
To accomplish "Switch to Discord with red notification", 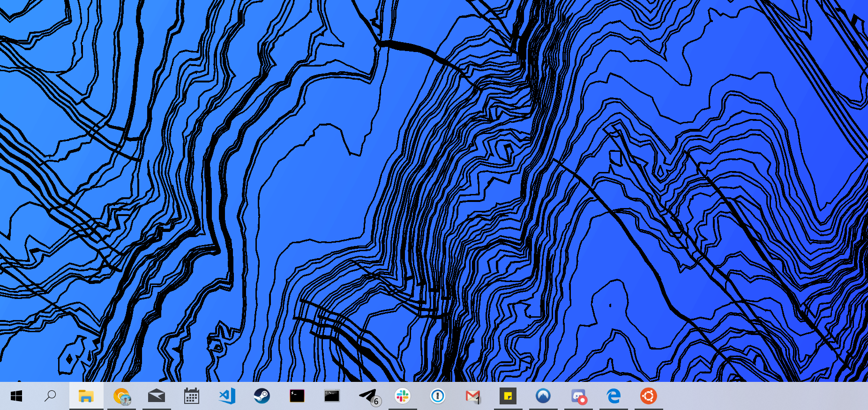I will tap(578, 396).
